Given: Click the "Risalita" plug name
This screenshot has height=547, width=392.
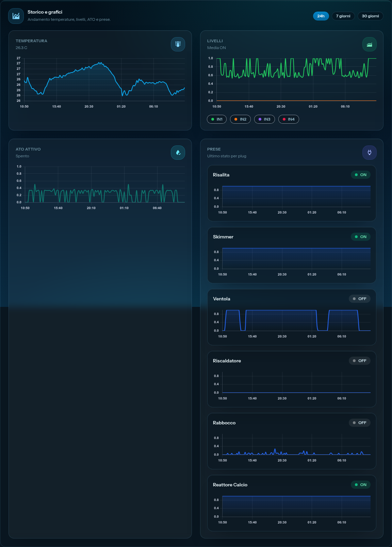Looking at the screenshot, I should [x=221, y=175].
